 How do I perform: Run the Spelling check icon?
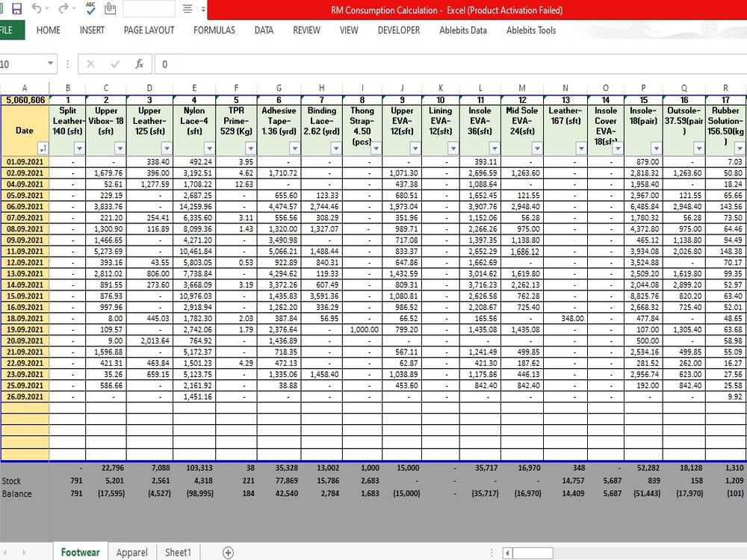tap(90, 8)
